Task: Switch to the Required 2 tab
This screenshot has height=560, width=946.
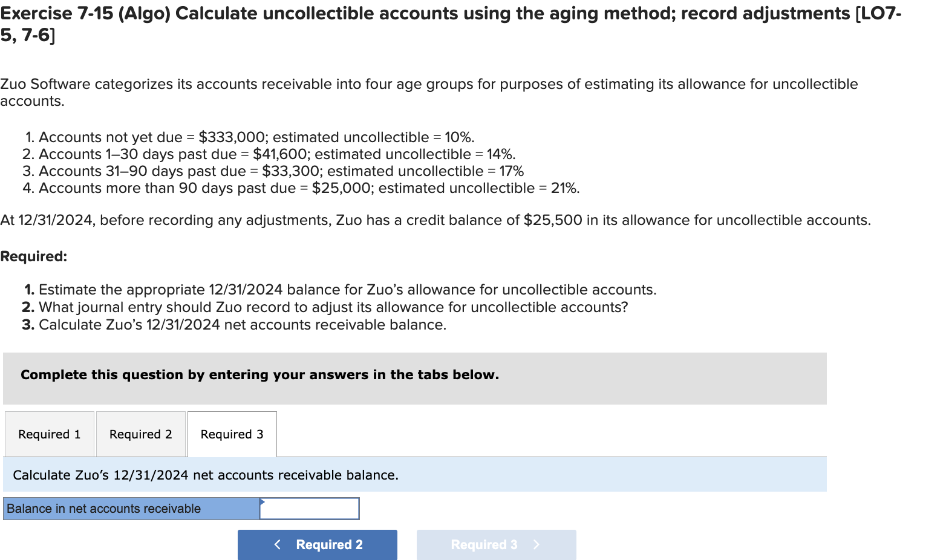Action: tap(140, 434)
